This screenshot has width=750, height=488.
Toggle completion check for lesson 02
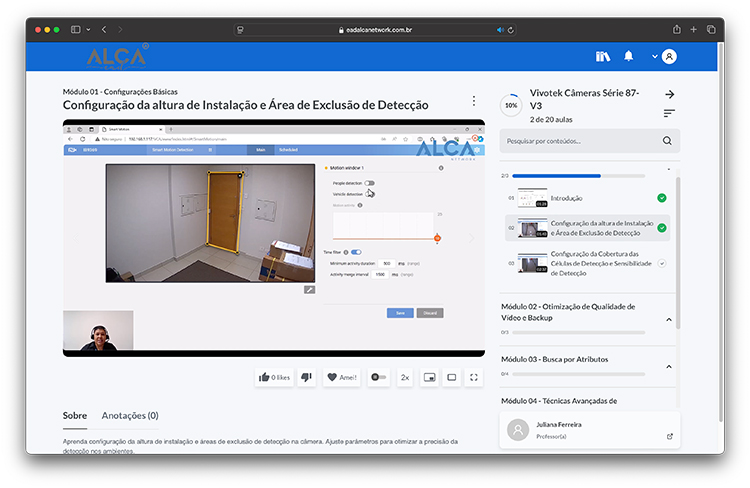coord(662,228)
